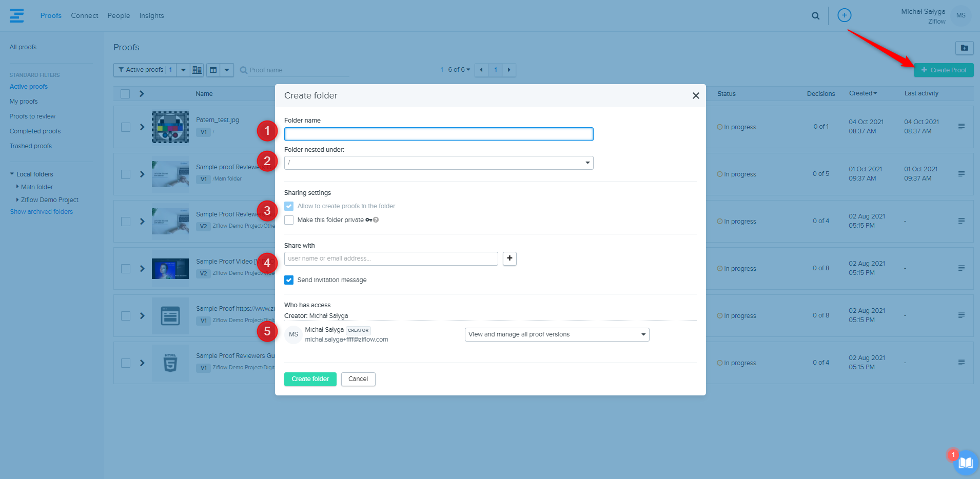Viewport: 980px width, 479px height.
Task: Click the plus icon beside Share with field
Action: point(509,258)
